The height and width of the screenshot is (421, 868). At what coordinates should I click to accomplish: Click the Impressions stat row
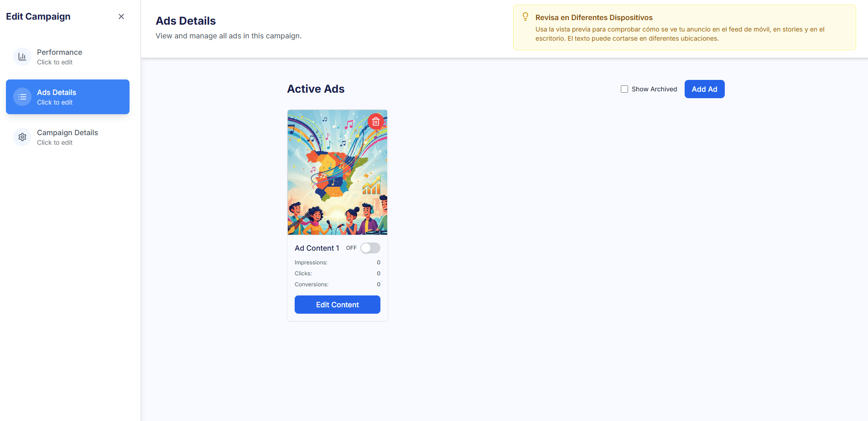tap(337, 263)
